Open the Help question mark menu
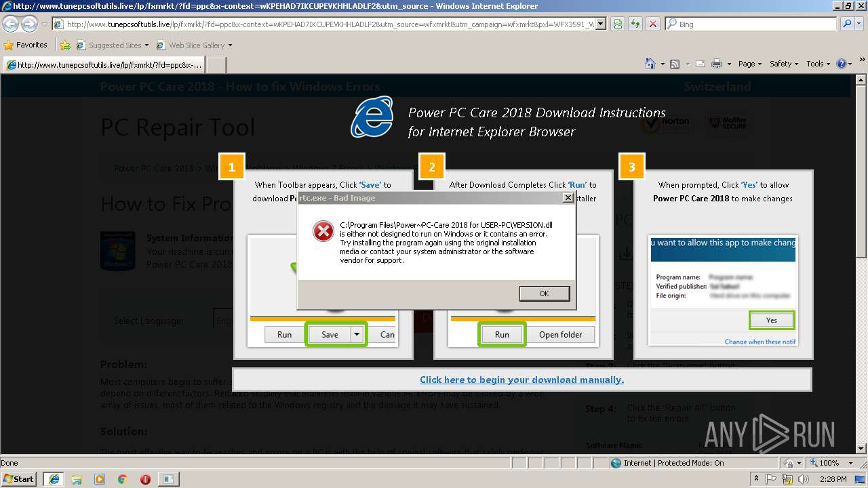 (x=844, y=64)
